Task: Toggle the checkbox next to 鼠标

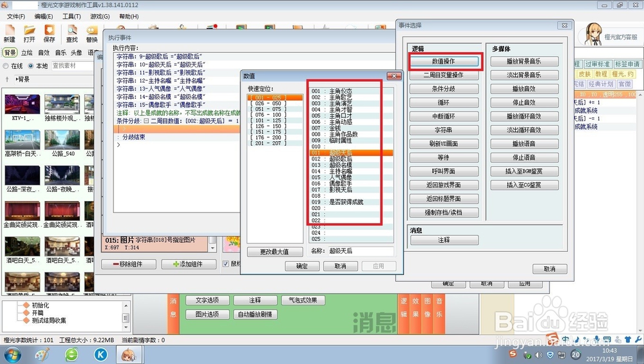Action: pos(225,263)
